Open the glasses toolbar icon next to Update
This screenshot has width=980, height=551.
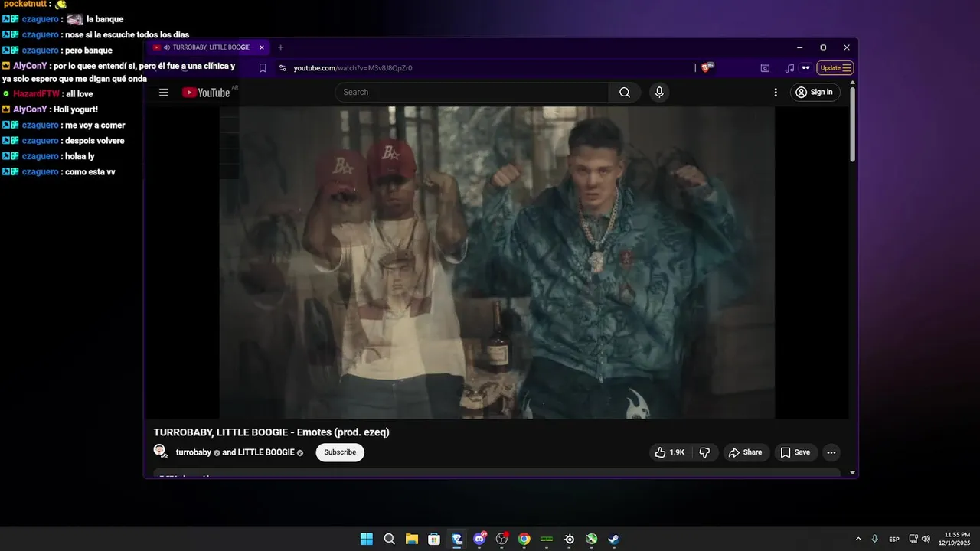tap(805, 68)
